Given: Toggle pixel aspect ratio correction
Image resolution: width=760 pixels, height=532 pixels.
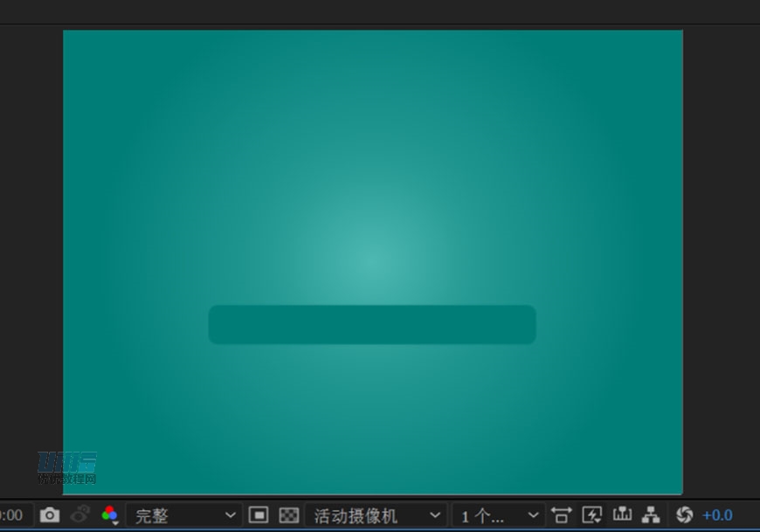Looking at the screenshot, I should [561, 515].
